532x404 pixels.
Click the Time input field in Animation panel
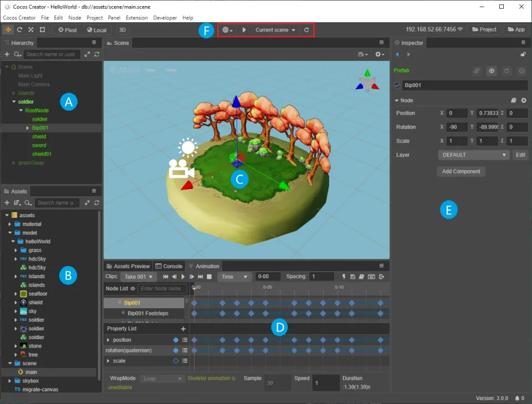(268, 277)
